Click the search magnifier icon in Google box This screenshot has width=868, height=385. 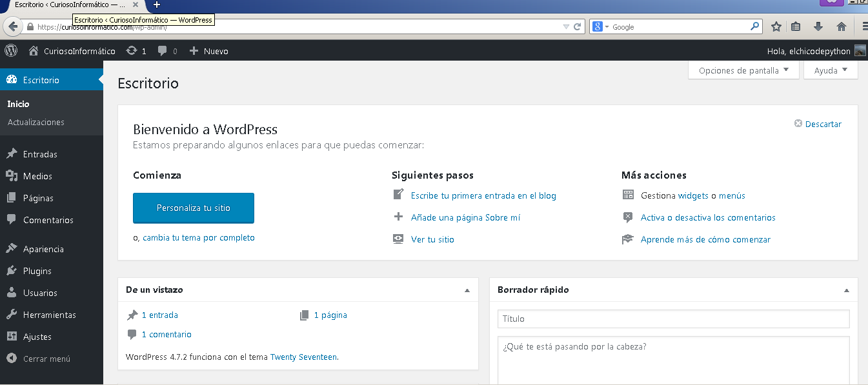[x=755, y=26]
